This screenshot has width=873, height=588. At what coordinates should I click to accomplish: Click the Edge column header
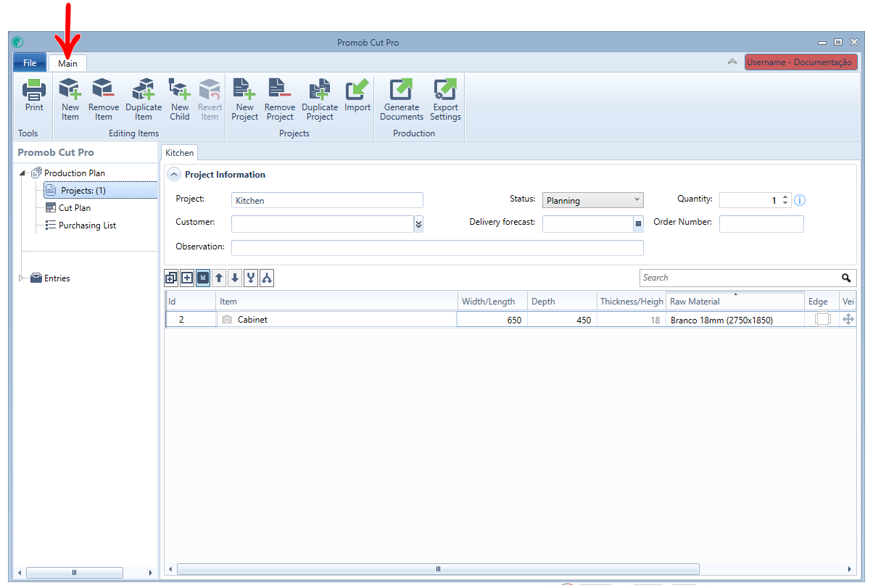pyautogui.click(x=822, y=302)
